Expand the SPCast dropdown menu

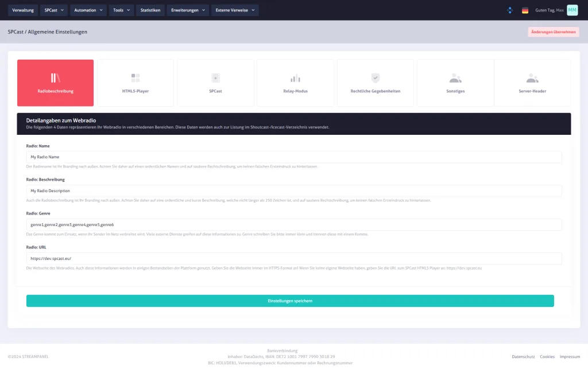pyautogui.click(x=55, y=10)
